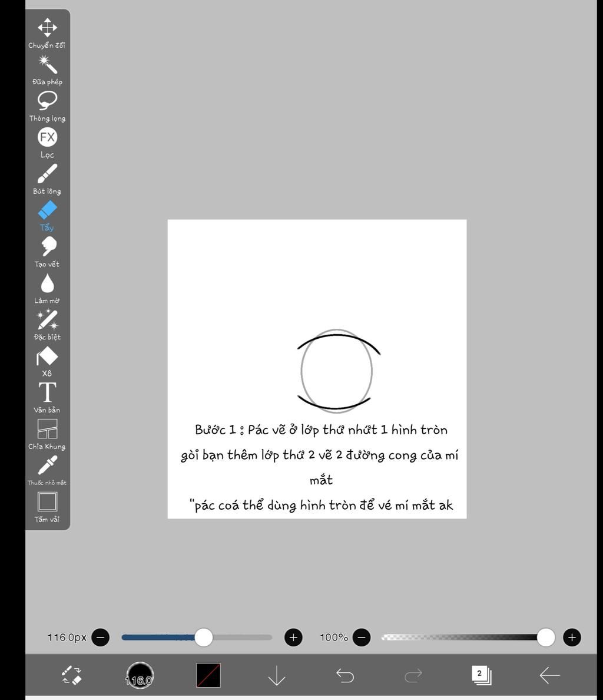Select the Chuyển đổi transform tool
The image size is (603, 700).
47,33
